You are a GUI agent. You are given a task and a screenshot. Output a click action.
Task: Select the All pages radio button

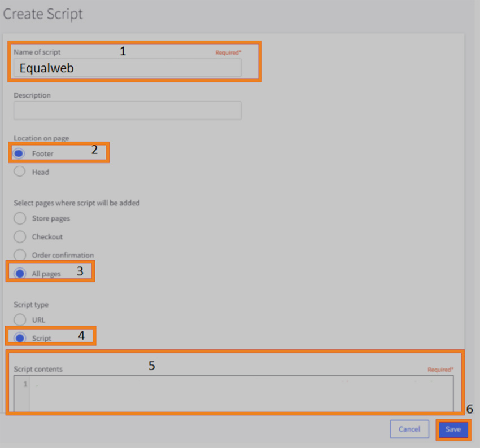point(20,273)
